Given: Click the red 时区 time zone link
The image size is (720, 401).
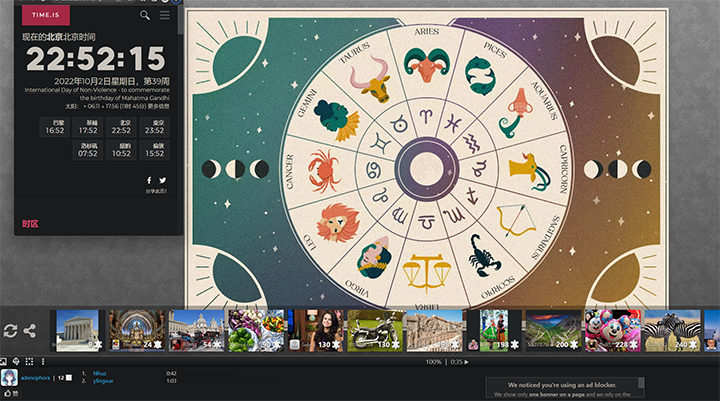Looking at the screenshot, I should point(30,224).
